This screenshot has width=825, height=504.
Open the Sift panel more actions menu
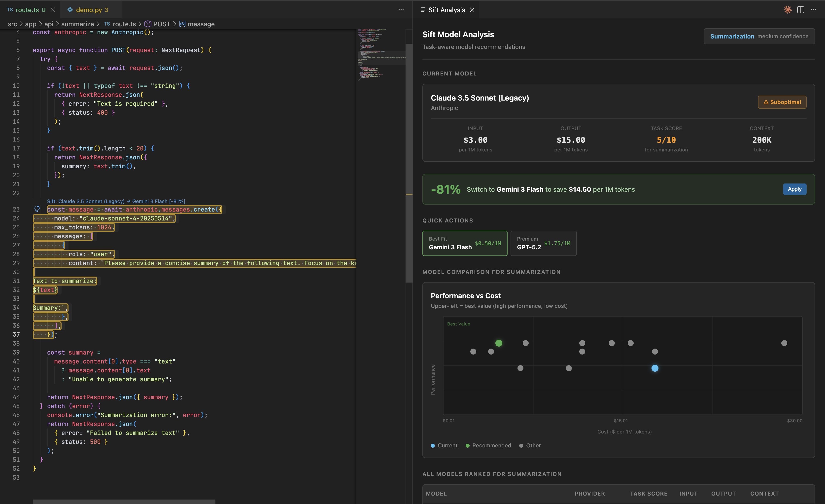pyautogui.click(x=814, y=10)
